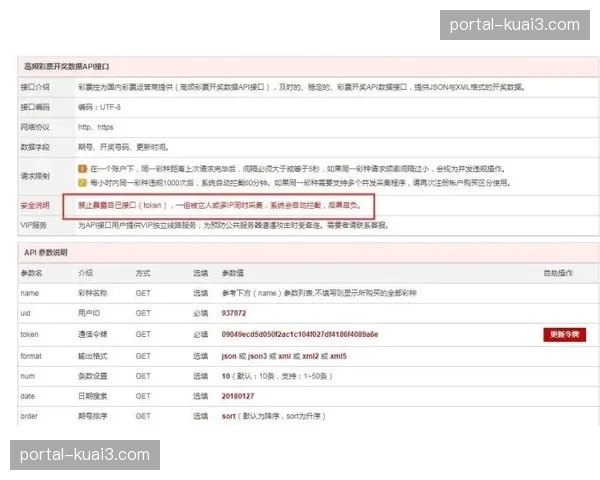Image resolution: width=600 pixels, height=480 pixels.
Task: Click the 网络协议 row label
Action: pos(35,127)
